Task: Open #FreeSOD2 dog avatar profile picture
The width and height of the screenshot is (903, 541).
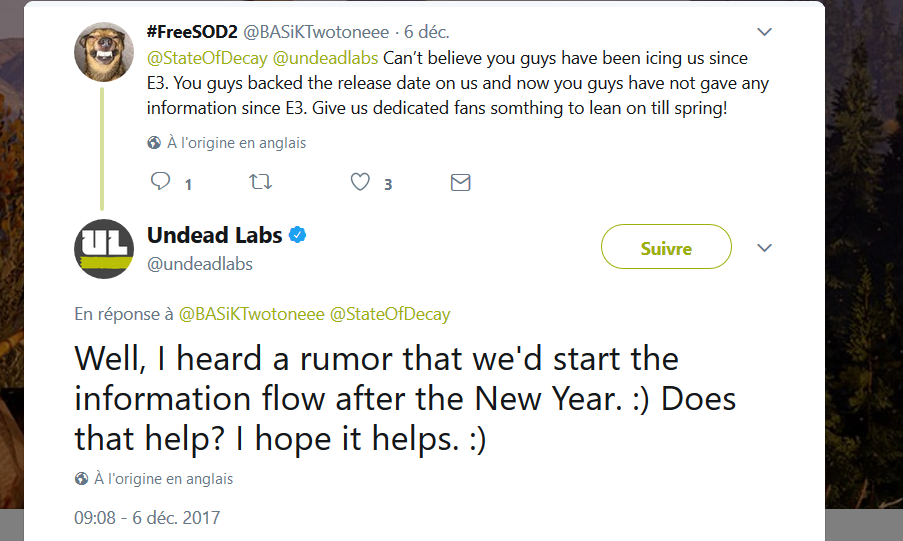Action: 104,52
